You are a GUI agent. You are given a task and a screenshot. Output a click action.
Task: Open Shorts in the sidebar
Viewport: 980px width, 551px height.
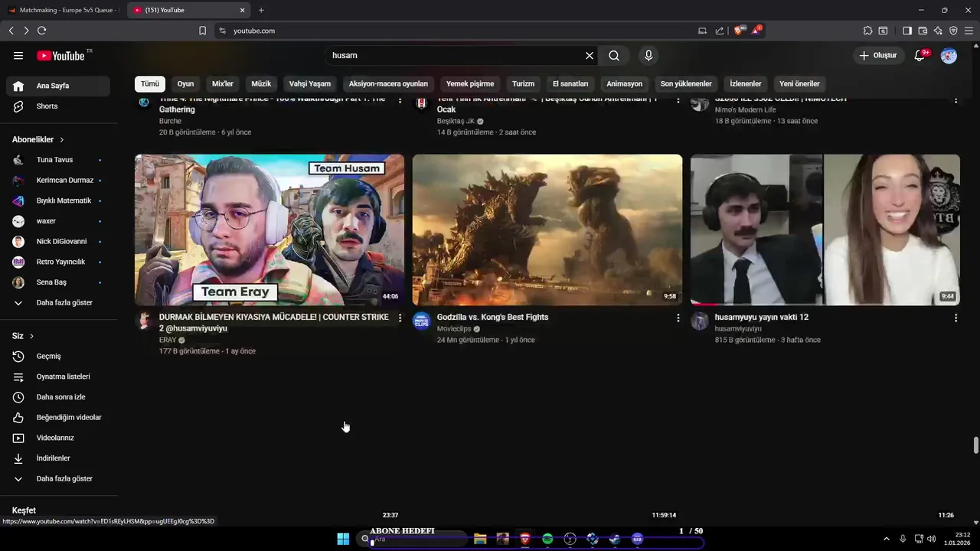pyautogui.click(x=58, y=106)
